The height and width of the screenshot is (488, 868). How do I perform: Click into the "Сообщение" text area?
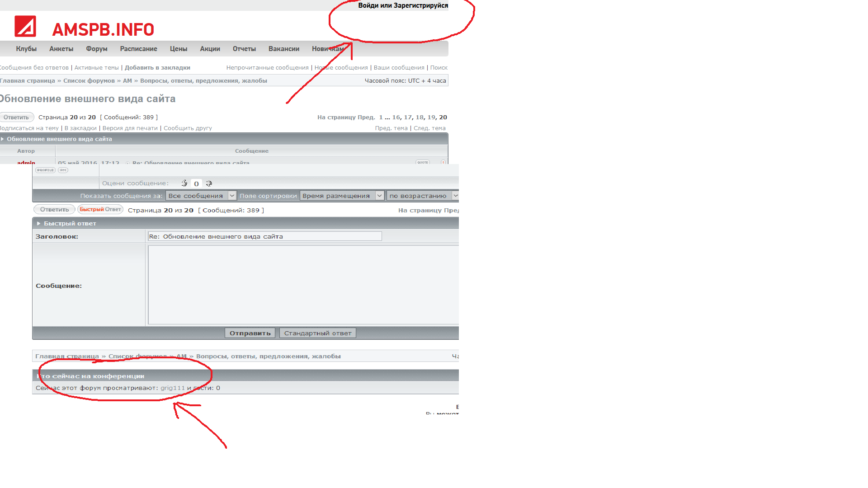click(x=303, y=285)
